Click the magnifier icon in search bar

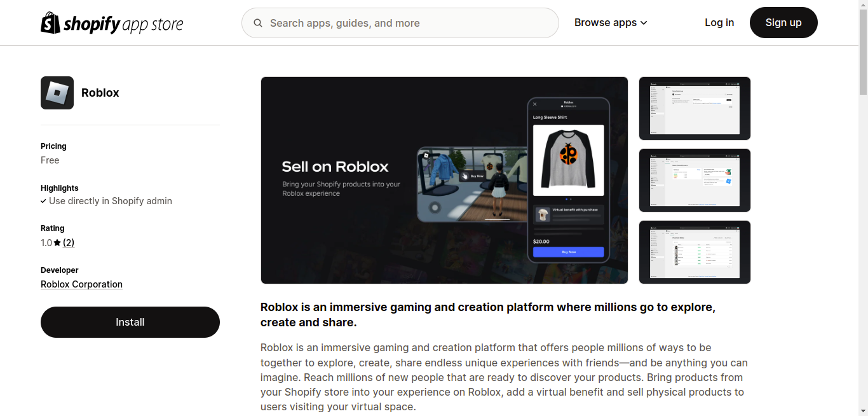tap(258, 23)
